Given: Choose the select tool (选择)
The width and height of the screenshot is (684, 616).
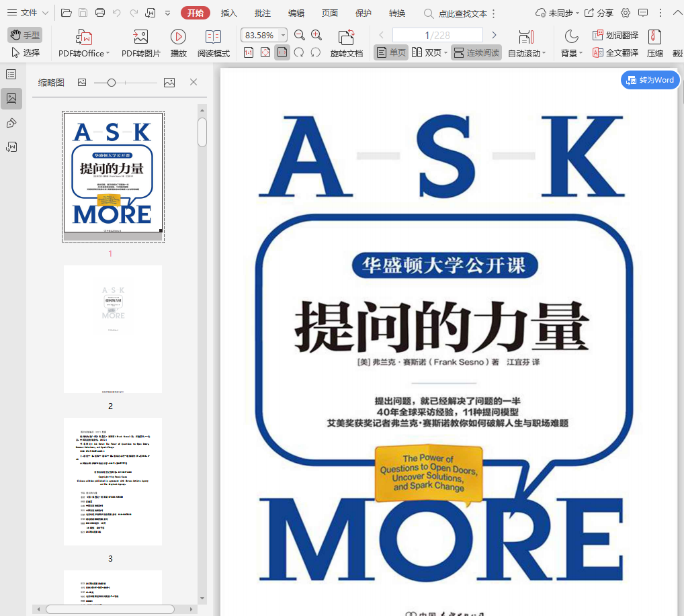Looking at the screenshot, I should click(25, 53).
